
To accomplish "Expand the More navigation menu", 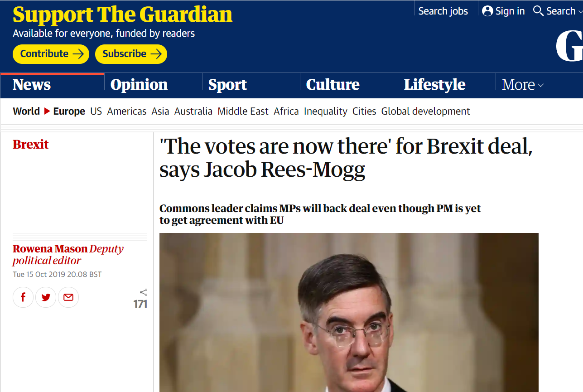I will pos(523,85).
